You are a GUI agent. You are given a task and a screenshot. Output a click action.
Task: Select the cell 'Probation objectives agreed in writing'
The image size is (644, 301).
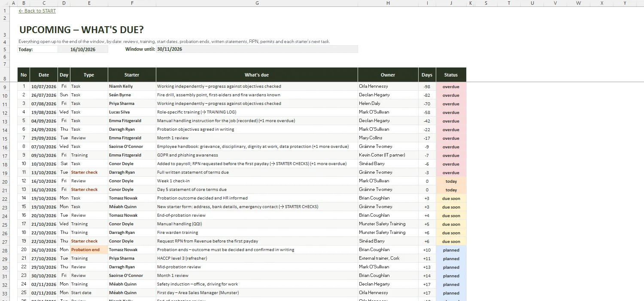click(x=257, y=129)
